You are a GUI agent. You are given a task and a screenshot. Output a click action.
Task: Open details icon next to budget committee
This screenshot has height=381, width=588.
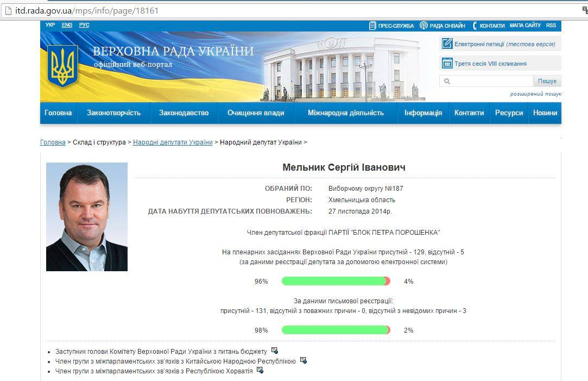[275, 351]
